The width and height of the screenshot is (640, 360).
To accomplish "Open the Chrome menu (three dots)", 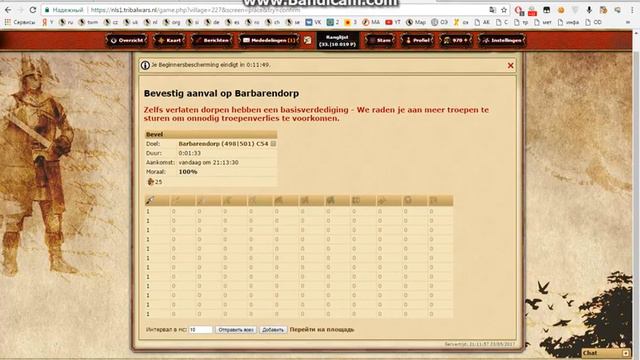I will click(633, 10).
